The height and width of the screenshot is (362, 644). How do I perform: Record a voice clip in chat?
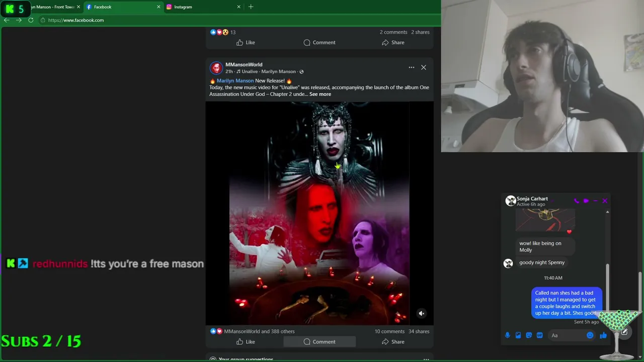point(508,335)
